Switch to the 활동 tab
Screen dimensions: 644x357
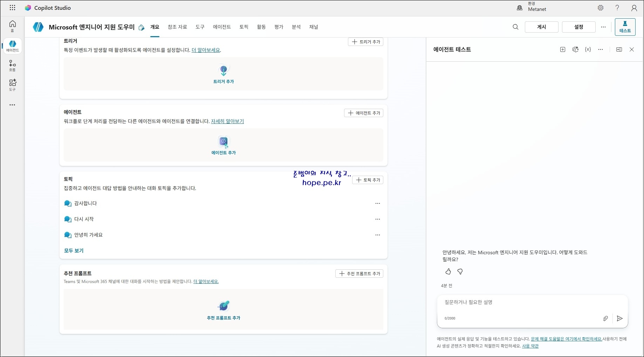pos(261,27)
